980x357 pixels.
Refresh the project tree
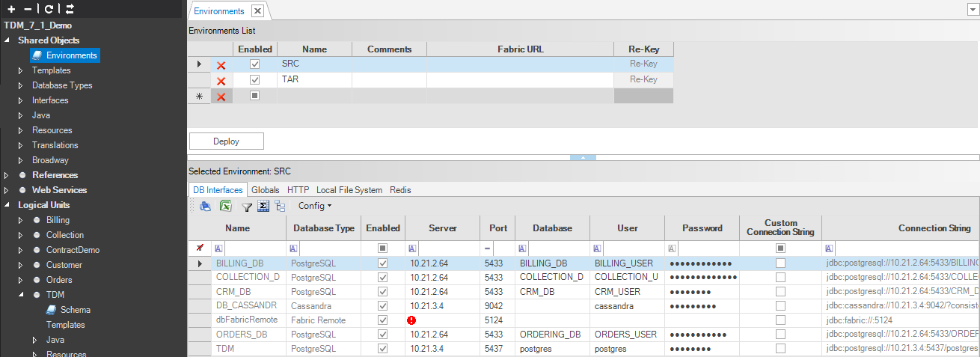[49, 9]
